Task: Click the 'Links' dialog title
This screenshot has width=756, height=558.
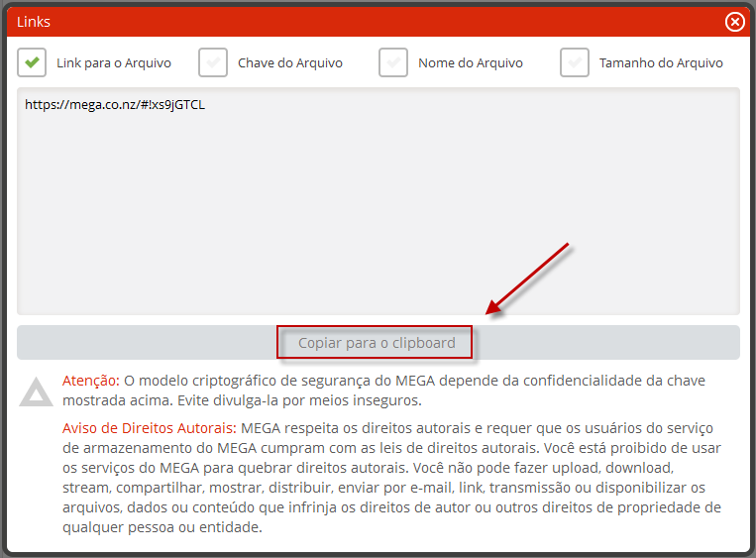Action: click(34, 21)
